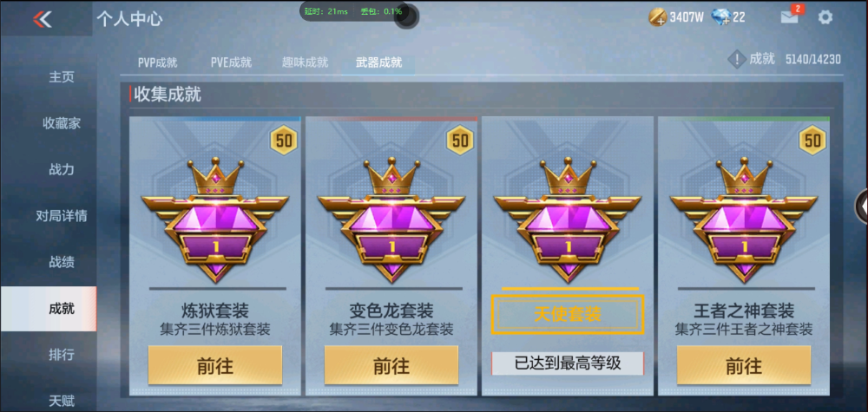Image resolution: width=868 pixels, height=412 pixels.
Task: Open the 趣味成就 tab
Action: tap(305, 62)
